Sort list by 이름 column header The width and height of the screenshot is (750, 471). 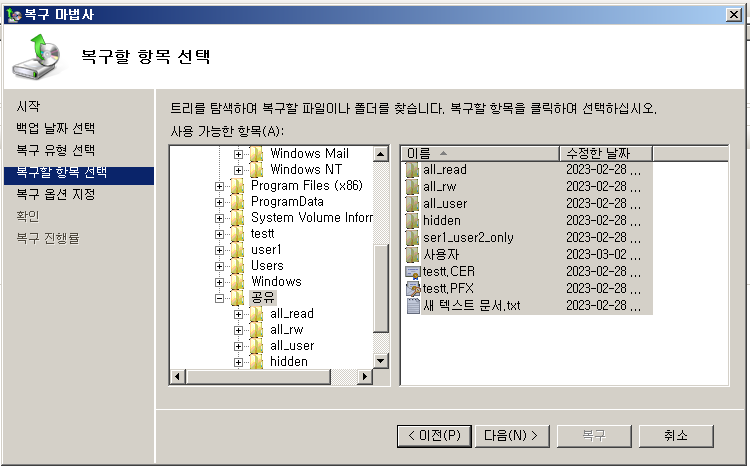(480, 153)
